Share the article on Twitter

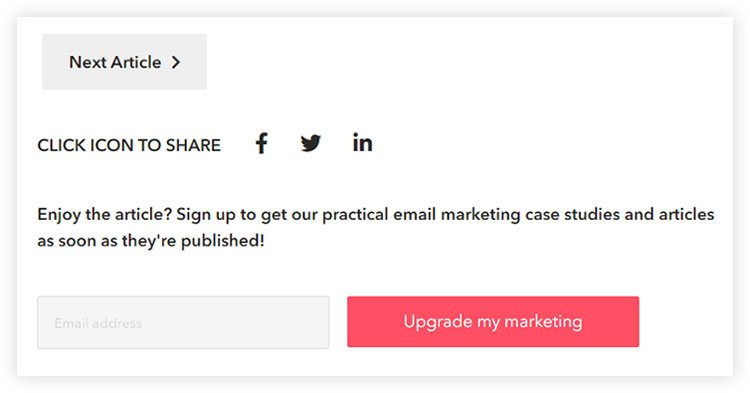tap(311, 143)
